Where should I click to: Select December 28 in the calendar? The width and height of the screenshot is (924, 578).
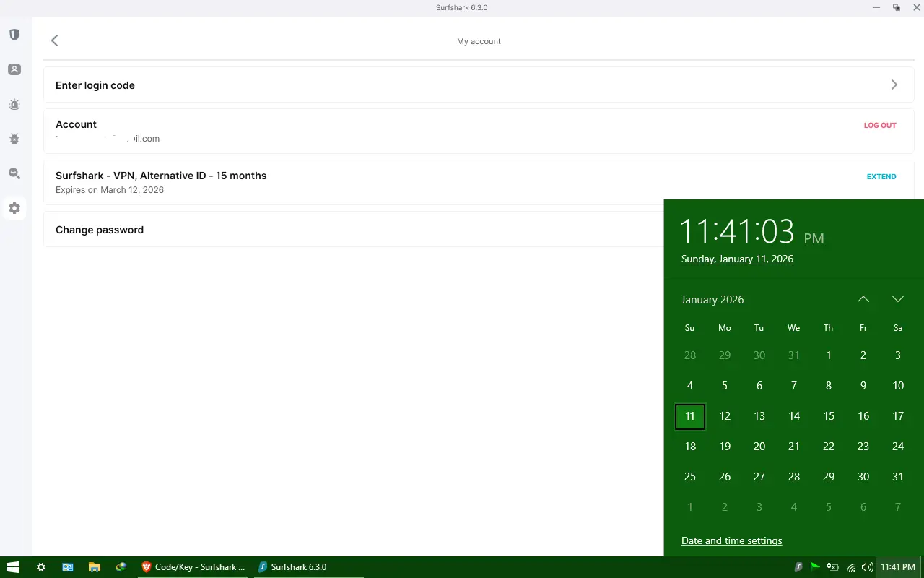[x=690, y=355]
